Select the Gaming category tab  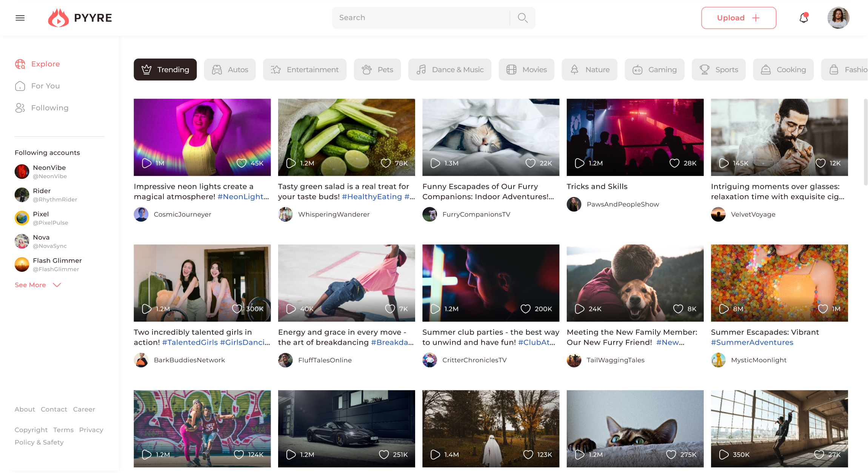click(x=654, y=69)
